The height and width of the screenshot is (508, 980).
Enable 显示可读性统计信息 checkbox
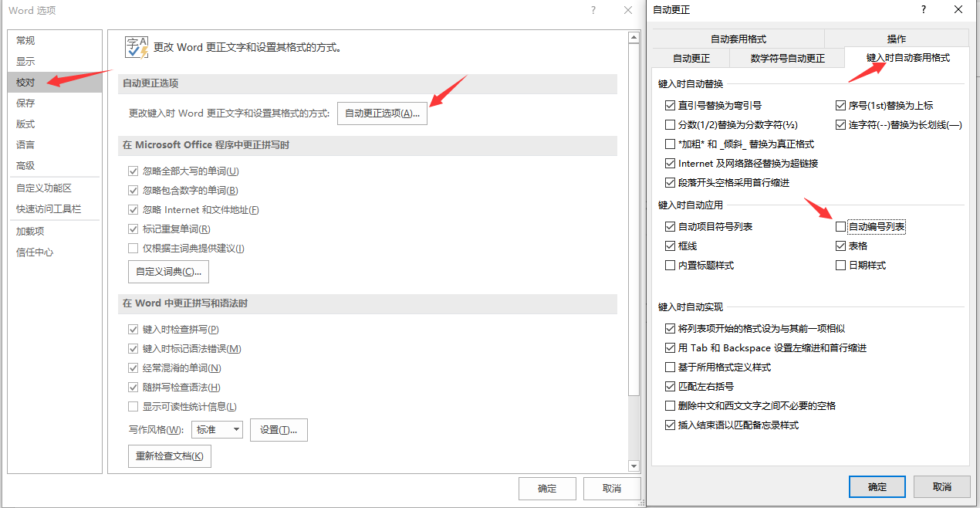point(133,406)
